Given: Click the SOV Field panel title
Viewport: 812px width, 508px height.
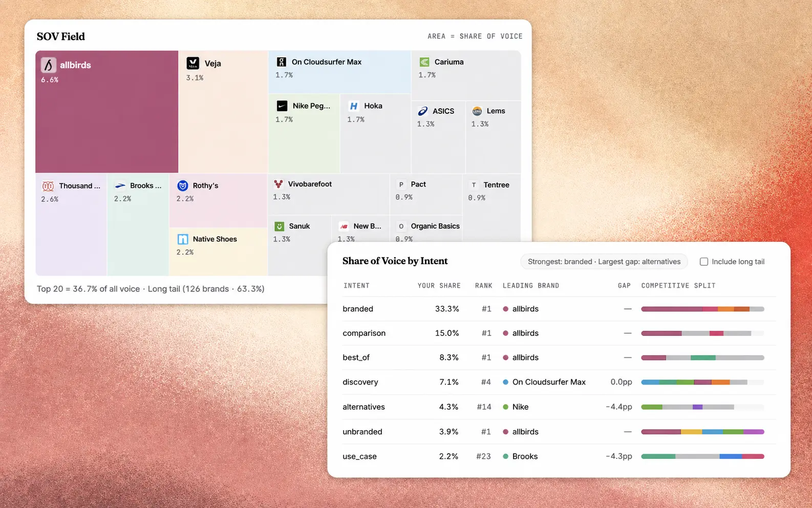Looking at the screenshot, I should 61,36.
